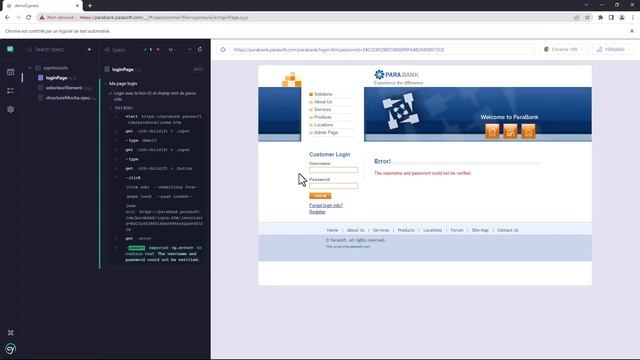Click the ParaBank logo

coord(396,75)
